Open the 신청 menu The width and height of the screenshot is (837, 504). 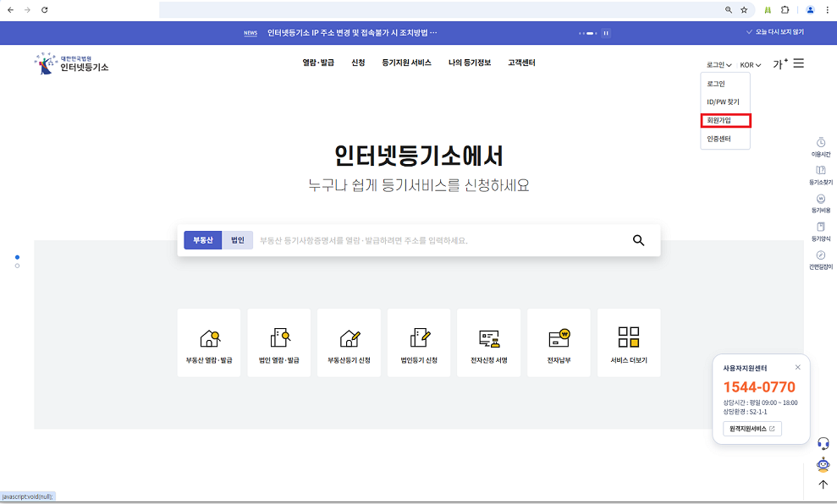358,63
